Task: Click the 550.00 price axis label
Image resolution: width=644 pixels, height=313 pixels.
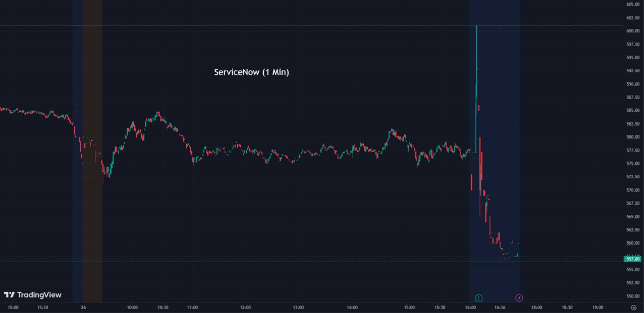Action: coord(633,296)
